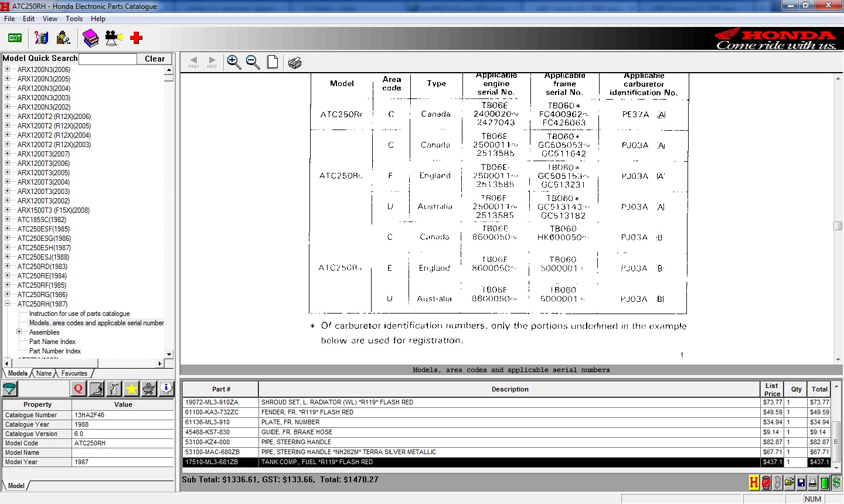Screen dimensions: 844x504
Task: Click the movie camera icon
Action: [114, 38]
